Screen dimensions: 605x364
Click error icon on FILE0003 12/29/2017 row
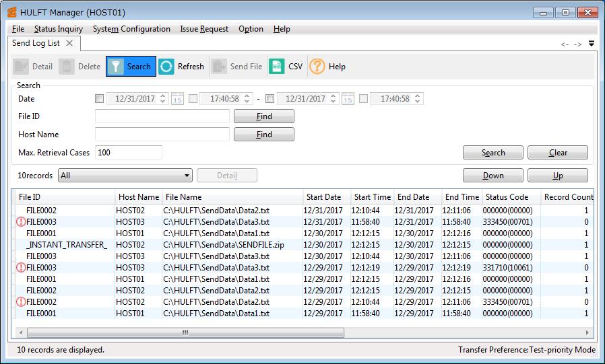tap(21, 267)
